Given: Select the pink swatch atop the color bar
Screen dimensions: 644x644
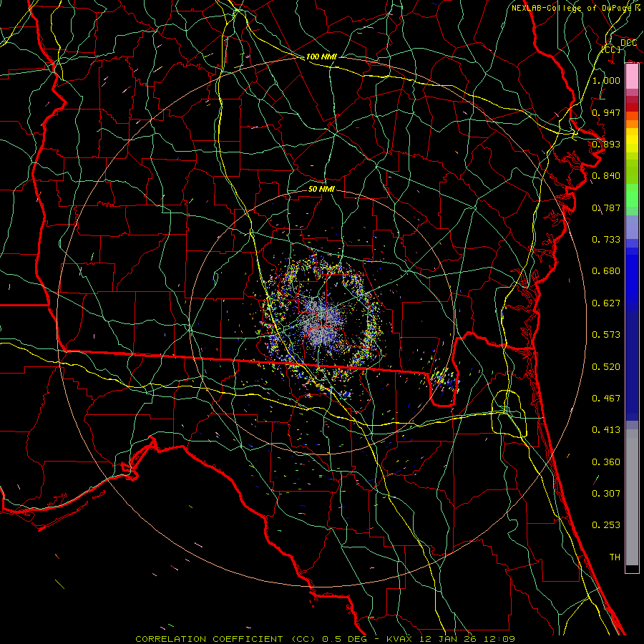Looking at the screenshot, I should 632,77.
